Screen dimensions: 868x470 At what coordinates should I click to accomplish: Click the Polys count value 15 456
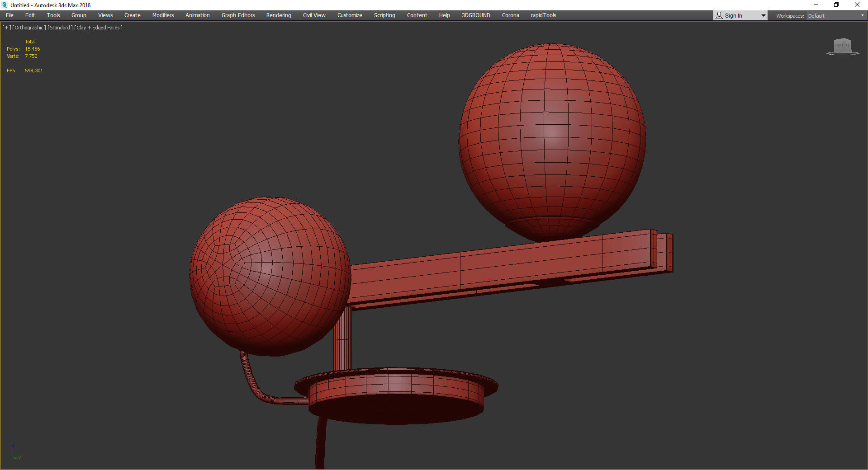pyautogui.click(x=33, y=49)
